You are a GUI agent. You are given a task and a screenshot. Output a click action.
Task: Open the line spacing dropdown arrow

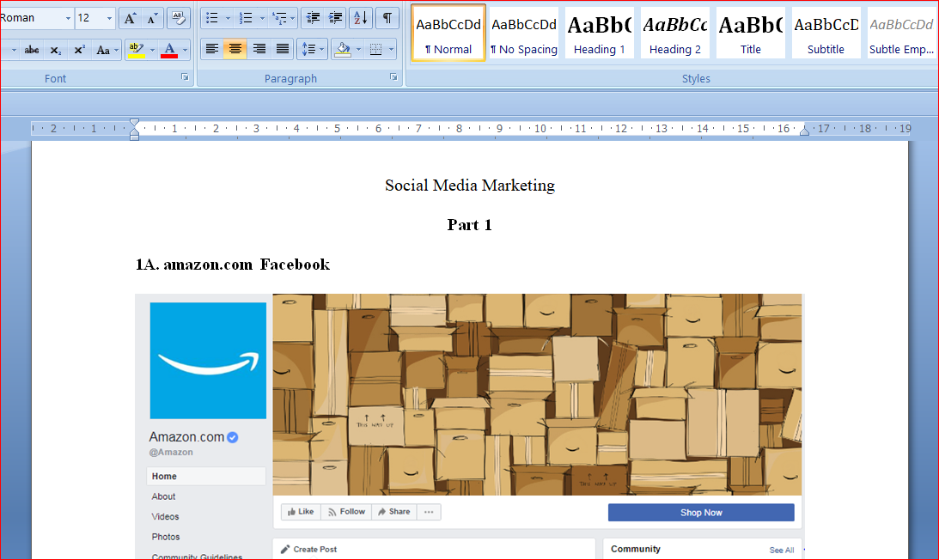(x=322, y=49)
